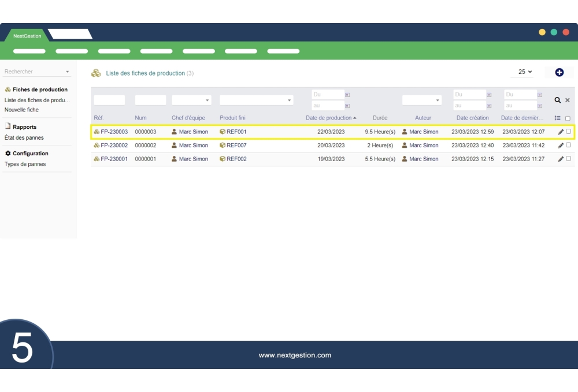Viewport: 578px width, 392px height.
Task: Clear filters with the X icon
Action: [568, 100]
